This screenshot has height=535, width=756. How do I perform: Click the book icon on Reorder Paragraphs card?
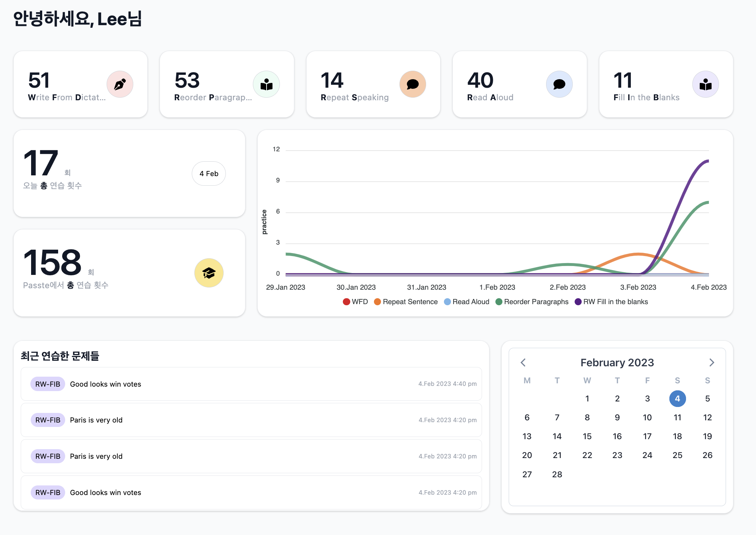point(266,84)
